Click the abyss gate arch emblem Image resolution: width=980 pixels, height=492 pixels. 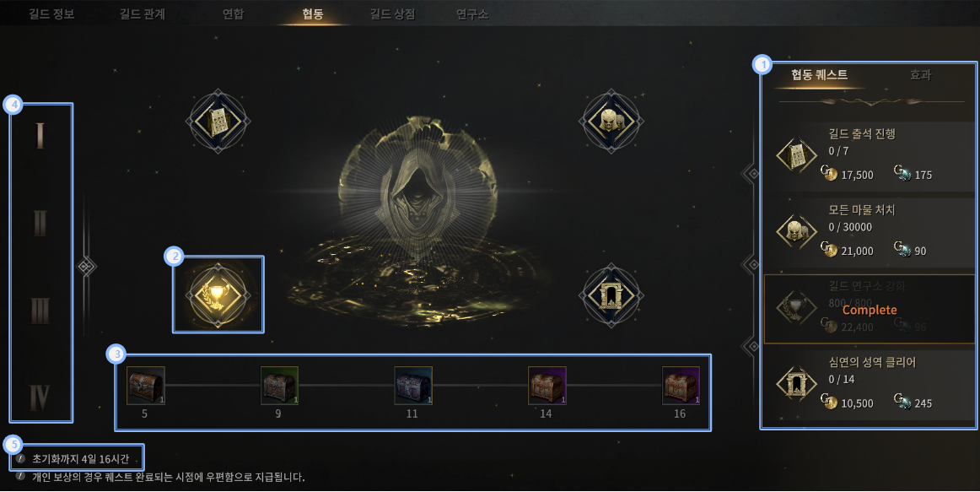(611, 295)
